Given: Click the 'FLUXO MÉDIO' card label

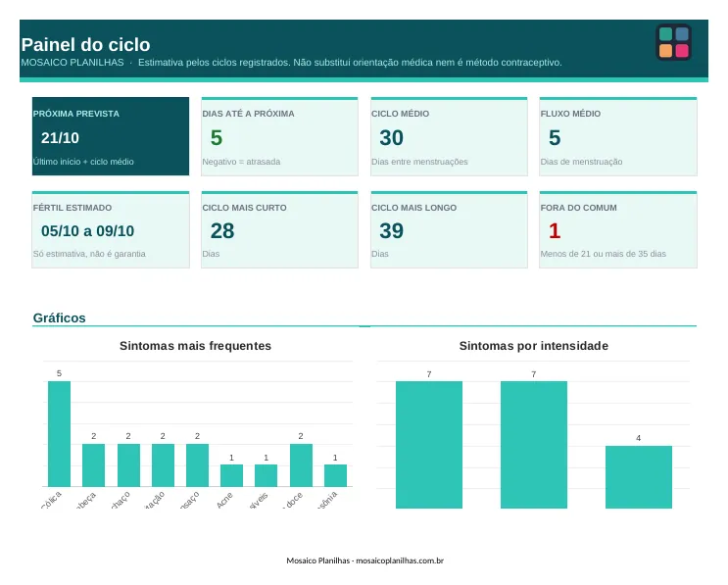Looking at the screenshot, I should click(x=570, y=114).
